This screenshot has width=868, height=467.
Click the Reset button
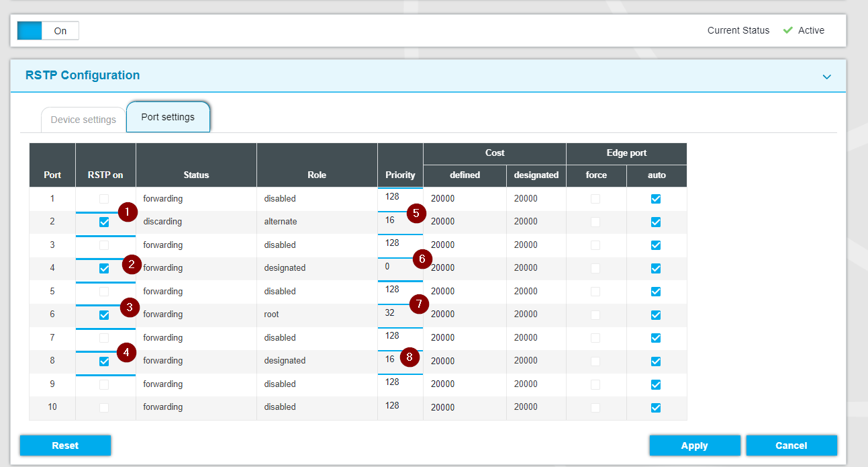coord(65,445)
